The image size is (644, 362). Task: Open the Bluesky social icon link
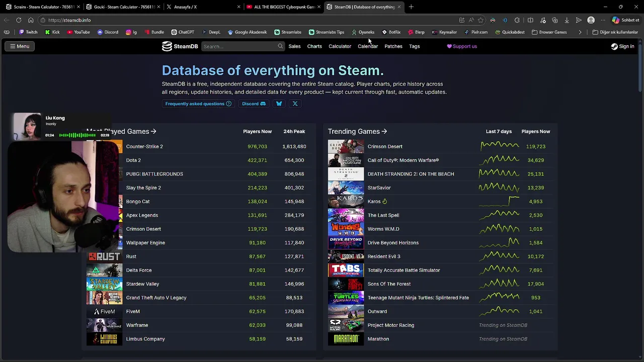pyautogui.click(x=279, y=104)
